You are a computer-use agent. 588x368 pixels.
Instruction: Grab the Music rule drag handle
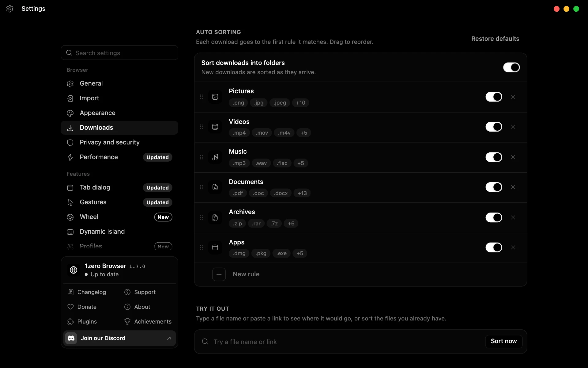(201, 157)
